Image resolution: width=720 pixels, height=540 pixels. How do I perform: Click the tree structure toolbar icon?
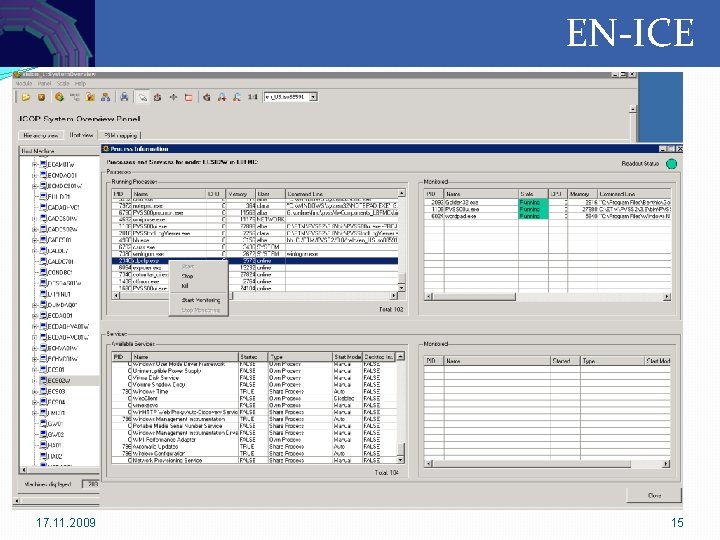[x=74, y=97]
